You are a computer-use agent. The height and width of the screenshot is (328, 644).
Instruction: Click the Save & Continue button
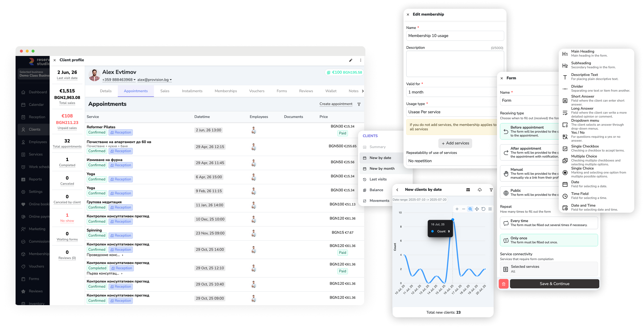click(554, 284)
